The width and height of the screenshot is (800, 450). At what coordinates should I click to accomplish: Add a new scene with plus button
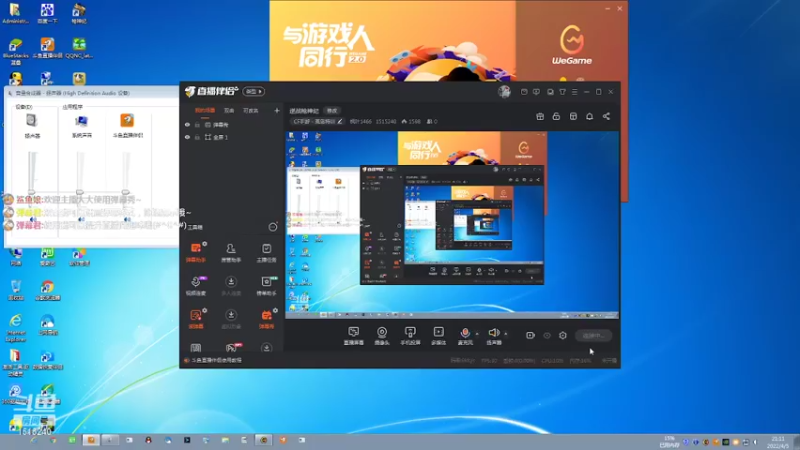(x=277, y=110)
